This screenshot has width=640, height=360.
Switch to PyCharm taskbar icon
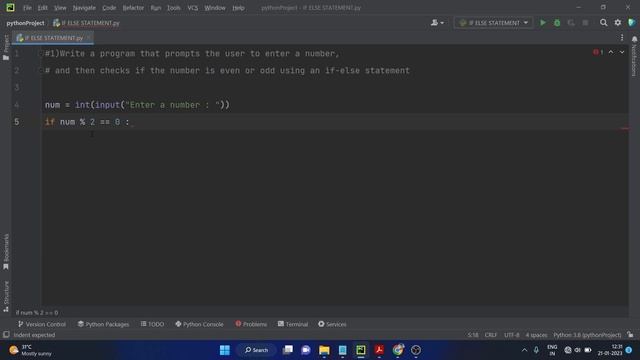click(361, 350)
